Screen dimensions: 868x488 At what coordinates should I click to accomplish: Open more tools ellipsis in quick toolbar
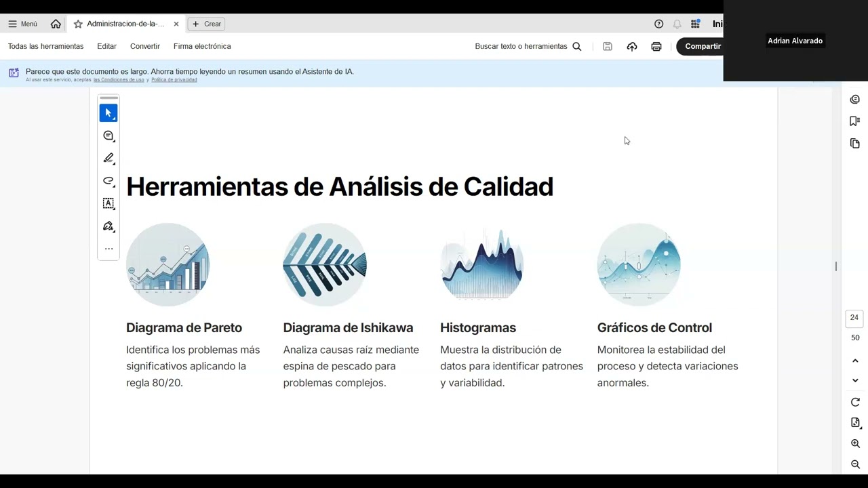coord(108,249)
